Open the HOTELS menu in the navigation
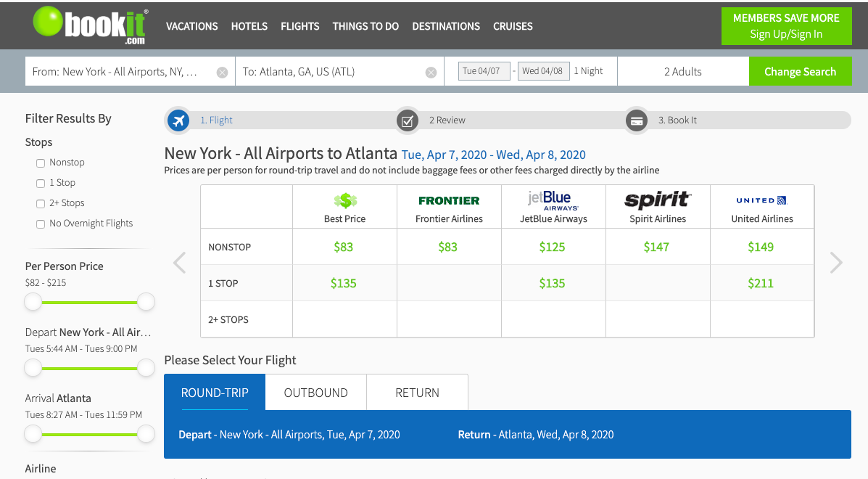This screenshot has width=868, height=479. [249, 26]
